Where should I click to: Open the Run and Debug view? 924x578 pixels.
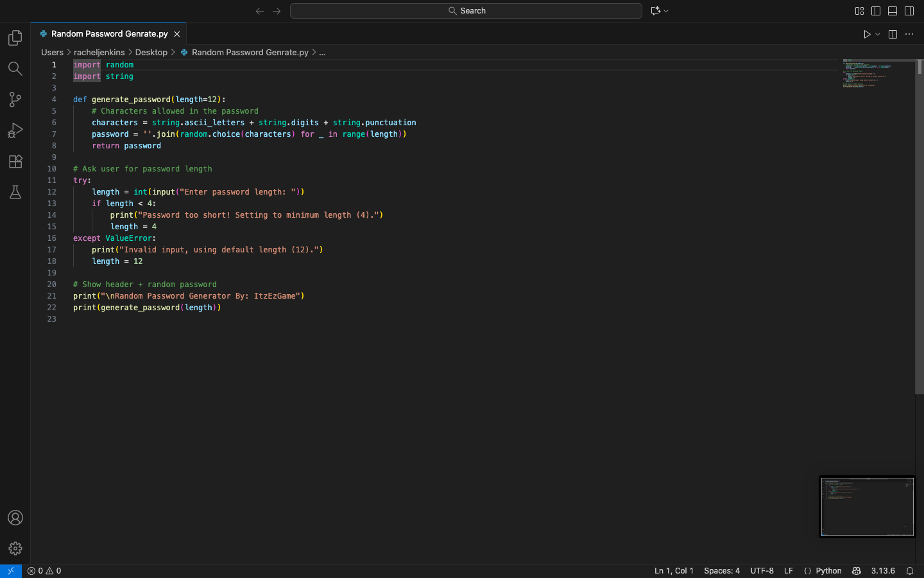tap(15, 130)
